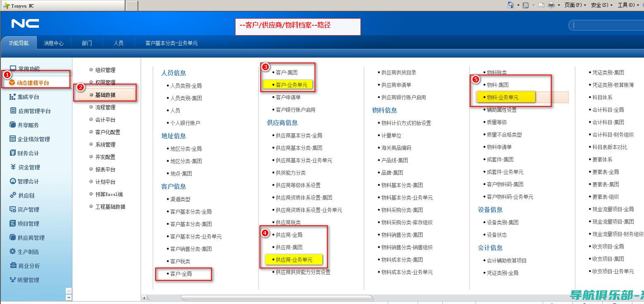The image size is (644, 304).
Task: Click the 项目管理 list icon
Action: pos(13,223)
